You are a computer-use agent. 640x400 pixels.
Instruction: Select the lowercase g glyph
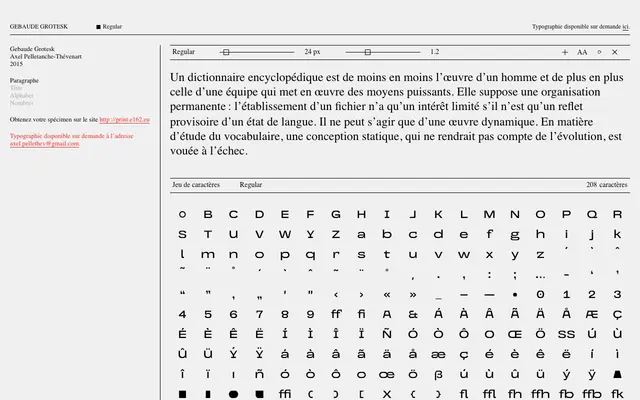point(515,235)
